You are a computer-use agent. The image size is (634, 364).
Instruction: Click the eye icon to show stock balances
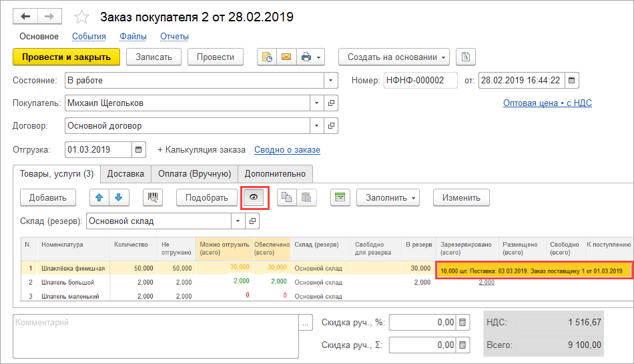[x=252, y=197]
